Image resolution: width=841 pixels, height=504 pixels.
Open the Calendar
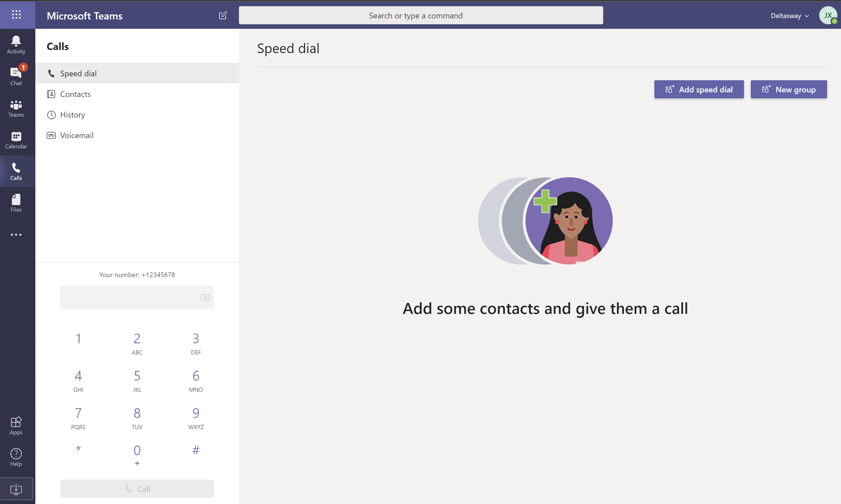point(16,139)
